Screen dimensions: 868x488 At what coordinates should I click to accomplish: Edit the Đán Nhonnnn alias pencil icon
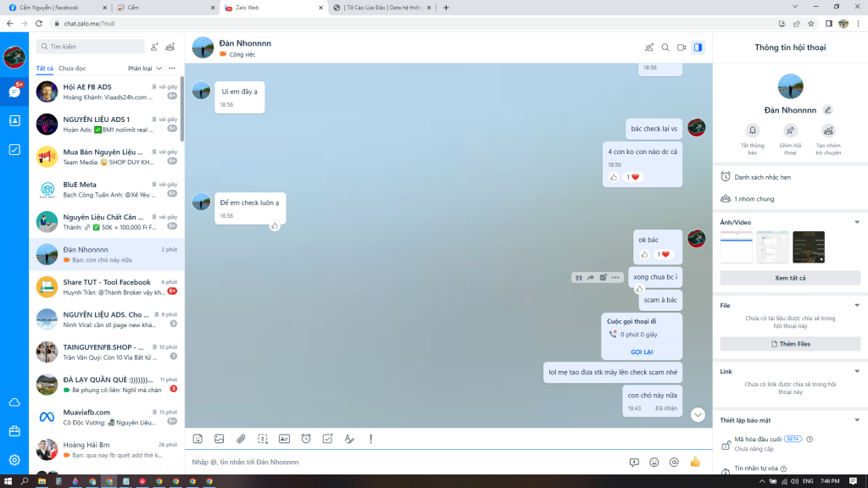click(828, 110)
